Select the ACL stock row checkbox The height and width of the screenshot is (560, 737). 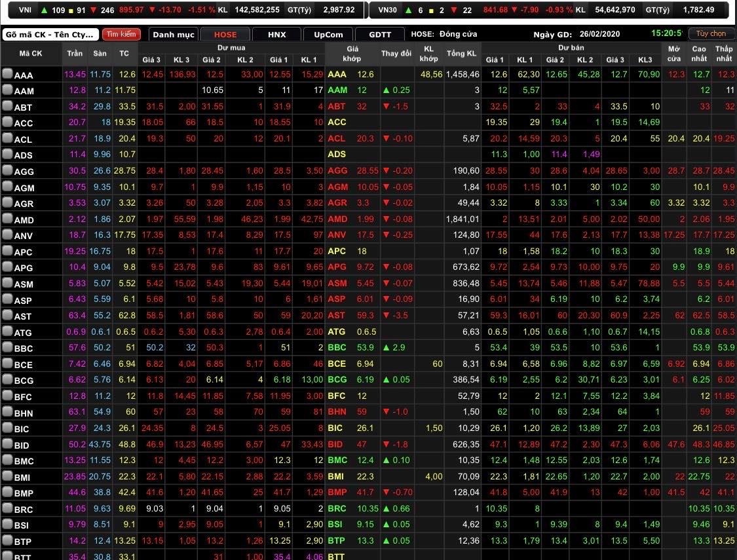click(7, 138)
